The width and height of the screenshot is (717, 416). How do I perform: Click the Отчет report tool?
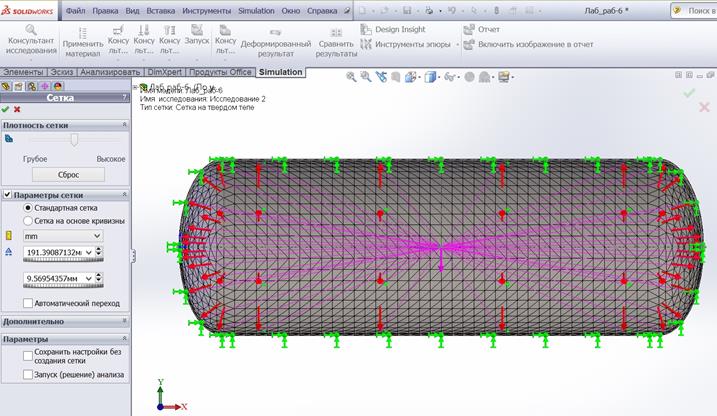pos(469,29)
